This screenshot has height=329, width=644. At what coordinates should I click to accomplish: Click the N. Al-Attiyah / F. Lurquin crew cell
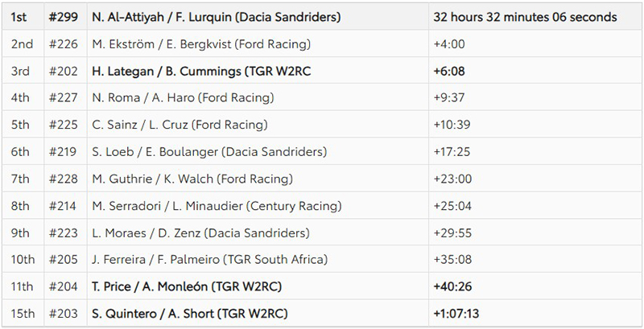coord(216,16)
